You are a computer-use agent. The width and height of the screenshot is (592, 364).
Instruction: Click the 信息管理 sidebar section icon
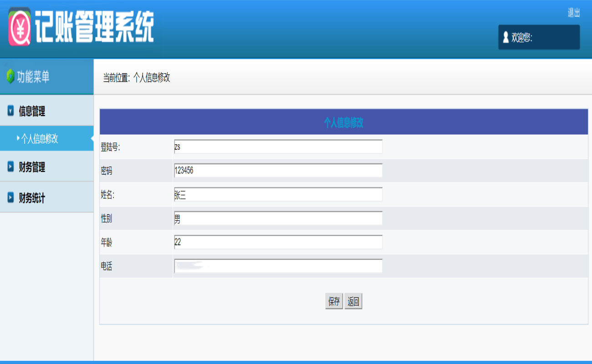coord(10,110)
